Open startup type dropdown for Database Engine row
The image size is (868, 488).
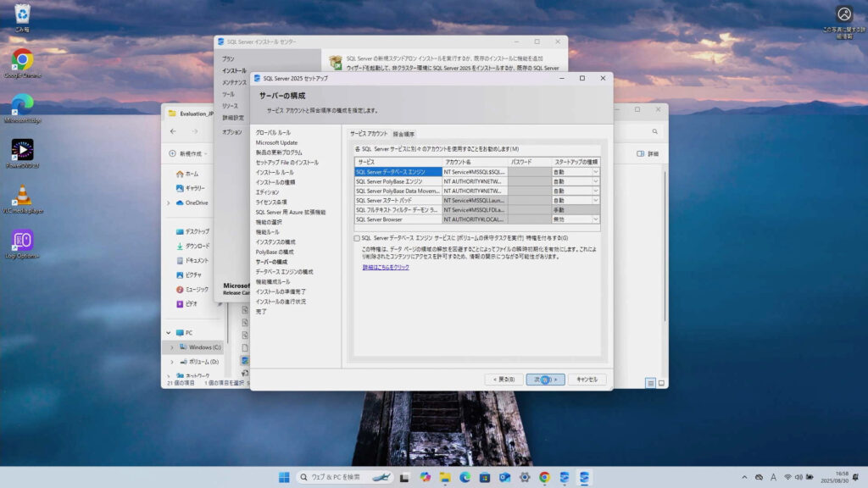pos(596,172)
